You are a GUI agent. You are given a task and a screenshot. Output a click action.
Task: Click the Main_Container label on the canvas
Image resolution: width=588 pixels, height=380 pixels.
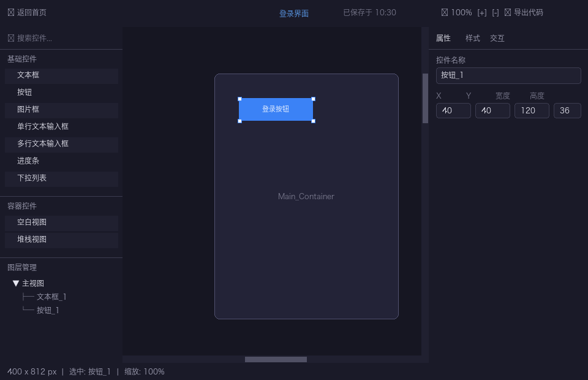click(306, 196)
